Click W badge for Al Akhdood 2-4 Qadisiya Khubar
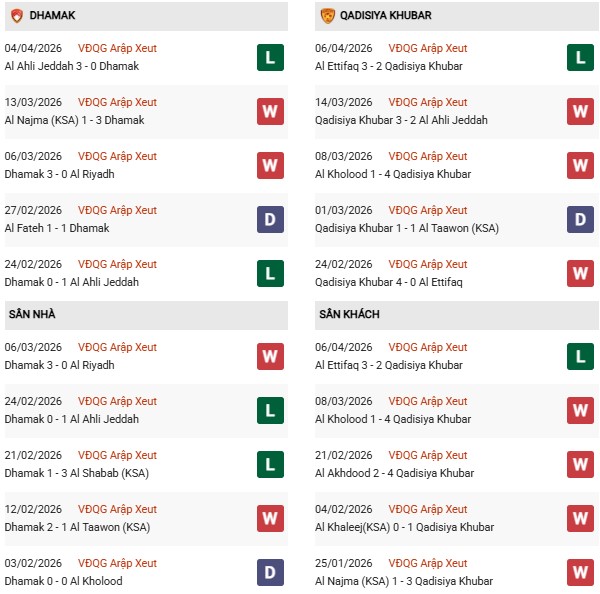The height and width of the screenshot is (594, 600). click(580, 464)
